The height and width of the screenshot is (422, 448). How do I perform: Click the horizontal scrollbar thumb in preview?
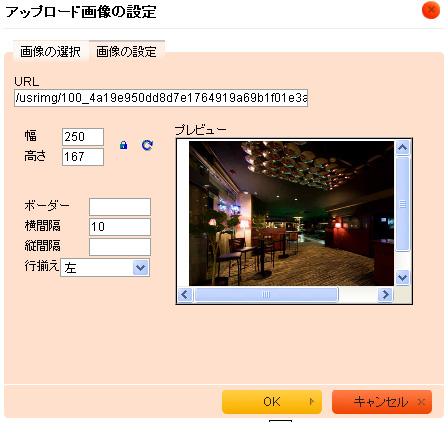coord(266,295)
